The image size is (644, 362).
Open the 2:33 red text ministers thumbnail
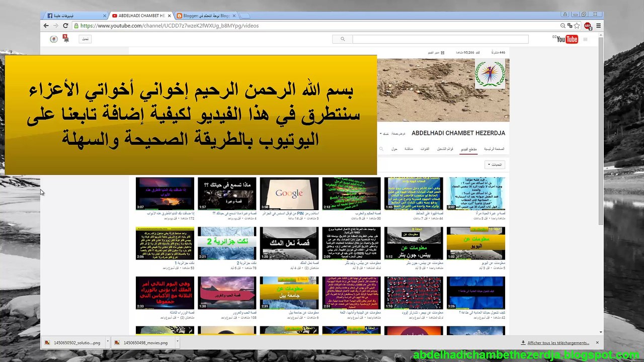click(x=165, y=293)
